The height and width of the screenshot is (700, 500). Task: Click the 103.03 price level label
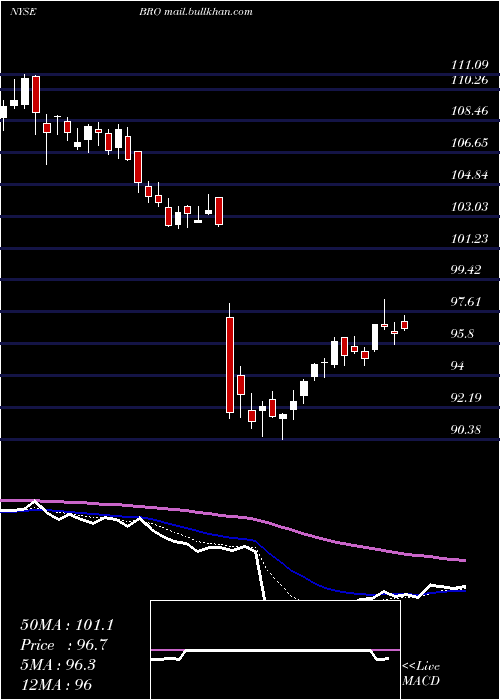(x=469, y=207)
